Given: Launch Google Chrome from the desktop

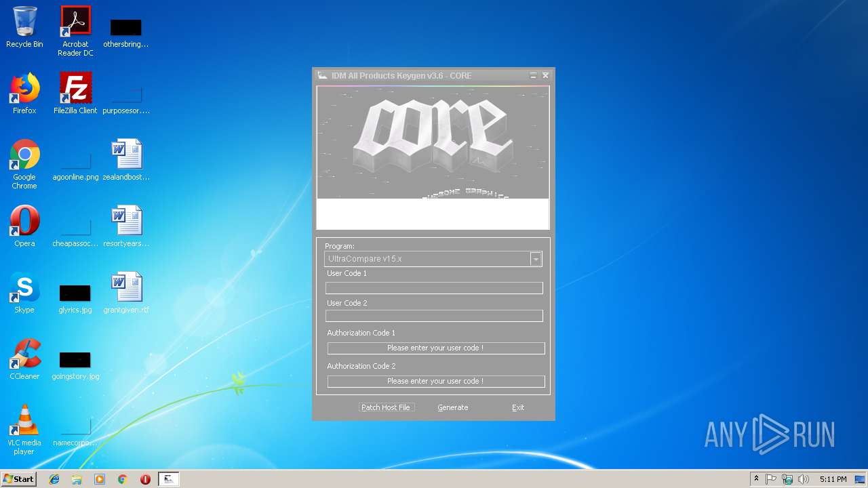Looking at the screenshot, I should (24, 164).
